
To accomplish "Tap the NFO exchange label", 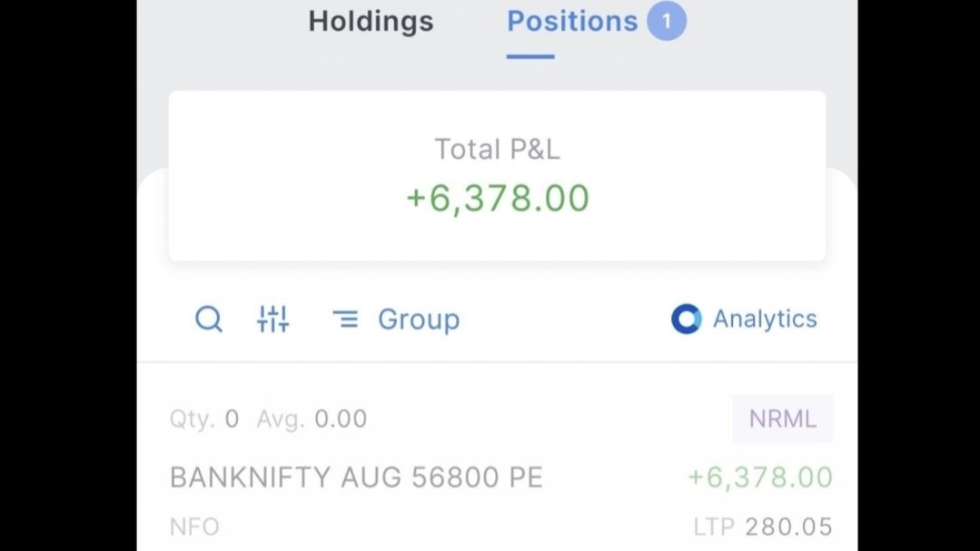I will tap(194, 526).
